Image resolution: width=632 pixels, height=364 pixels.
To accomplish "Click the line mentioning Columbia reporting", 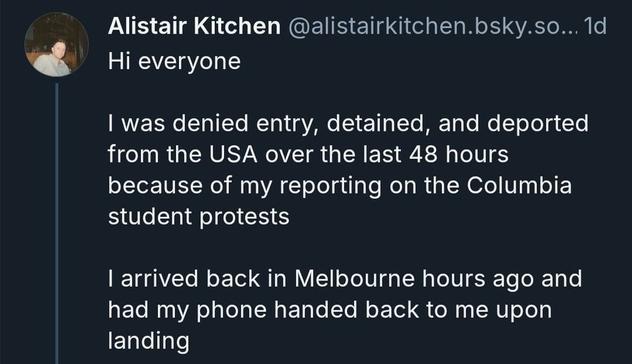I will (x=340, y=186).
